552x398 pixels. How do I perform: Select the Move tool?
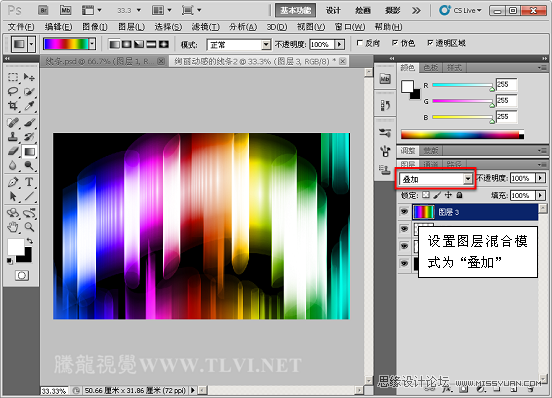[29, 77]
